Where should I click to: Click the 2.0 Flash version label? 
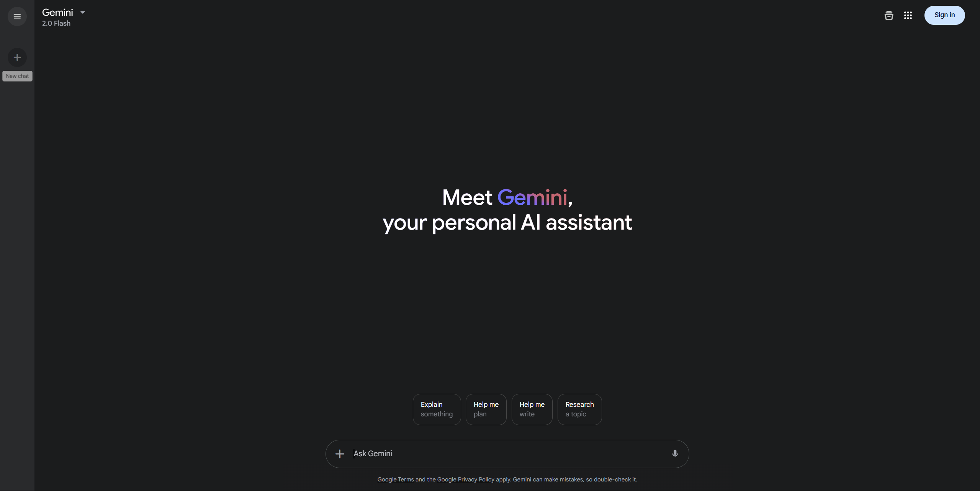56,23
